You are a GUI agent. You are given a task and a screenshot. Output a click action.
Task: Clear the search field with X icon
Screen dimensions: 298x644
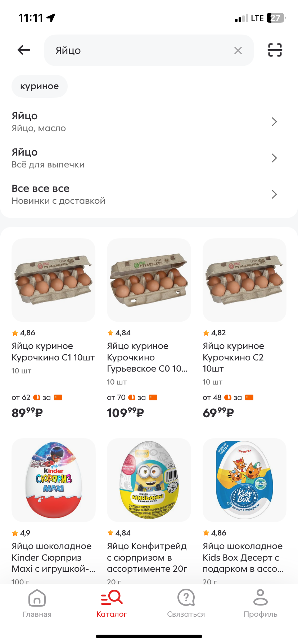tap(238, 50)
